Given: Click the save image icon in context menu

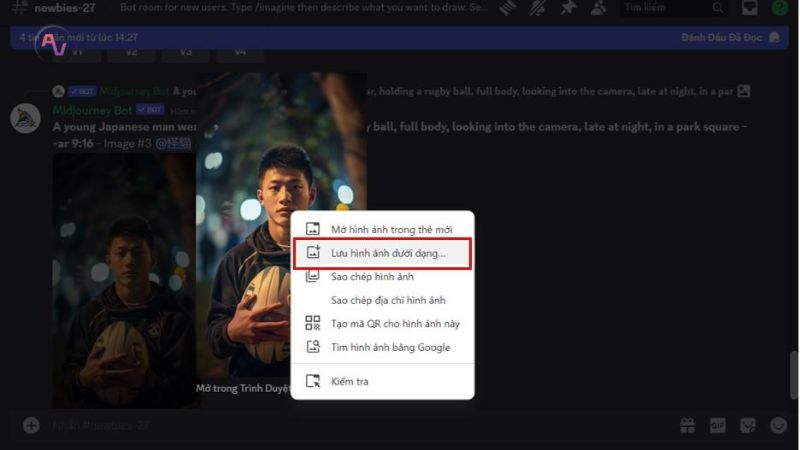Looking at the screenshot, I should click(312, 252).
